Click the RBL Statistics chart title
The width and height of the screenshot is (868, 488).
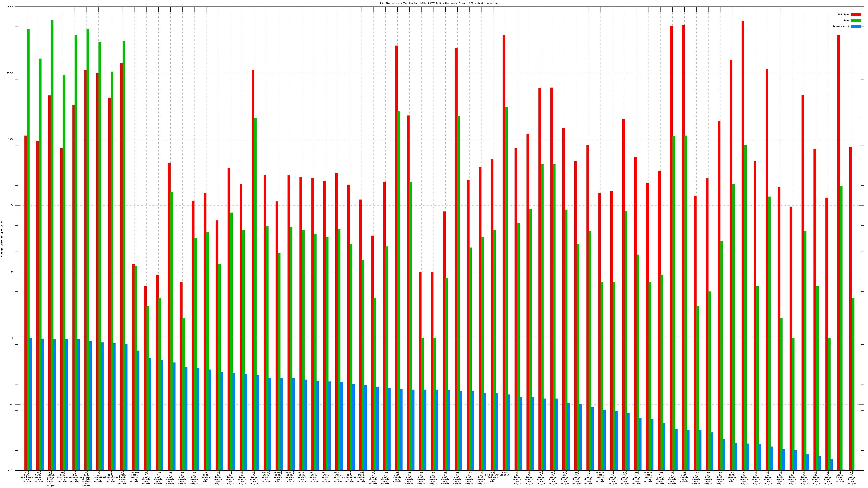point(439,3)
